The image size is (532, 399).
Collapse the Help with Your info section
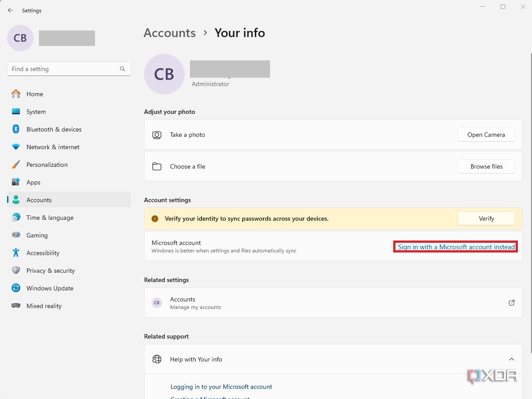coord(511,359)
